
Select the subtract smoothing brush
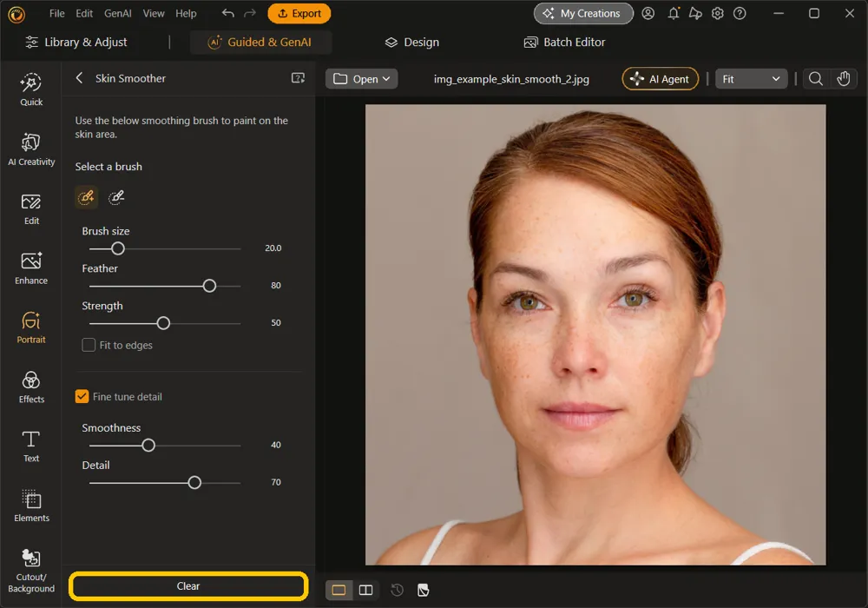[x=115, y=197]
